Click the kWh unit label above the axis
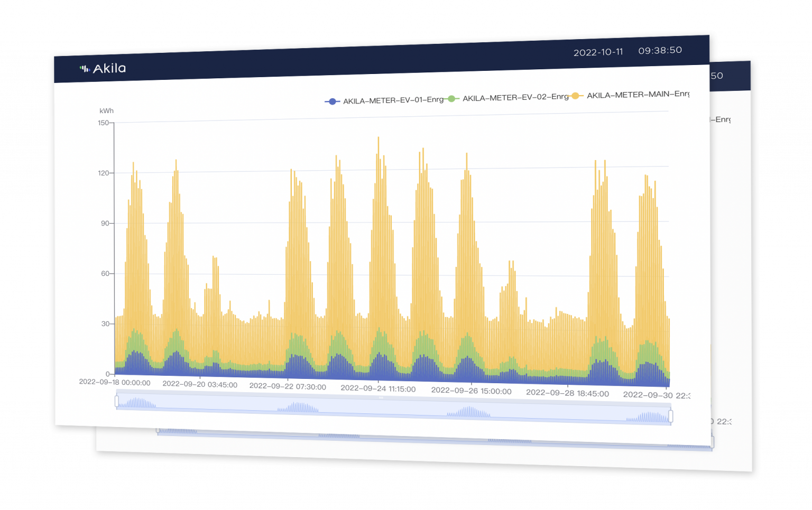This screenshot has height=510, width=812. click(106, 110)
